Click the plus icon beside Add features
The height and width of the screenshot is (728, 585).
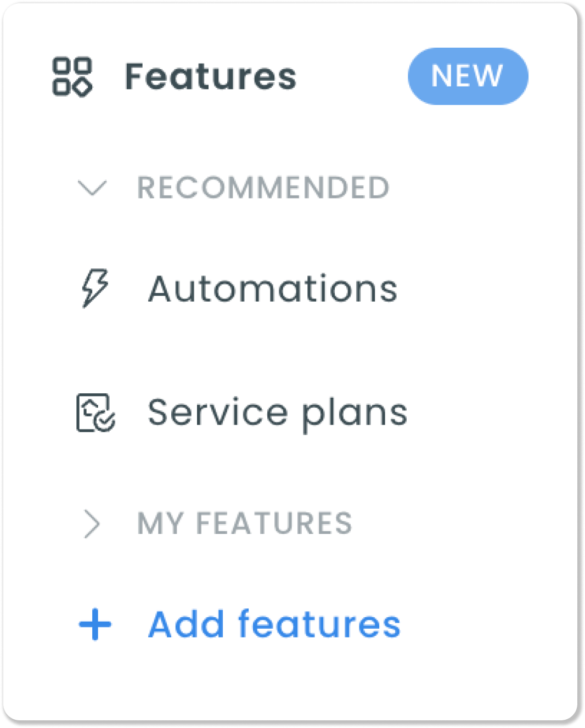point(94,624)
